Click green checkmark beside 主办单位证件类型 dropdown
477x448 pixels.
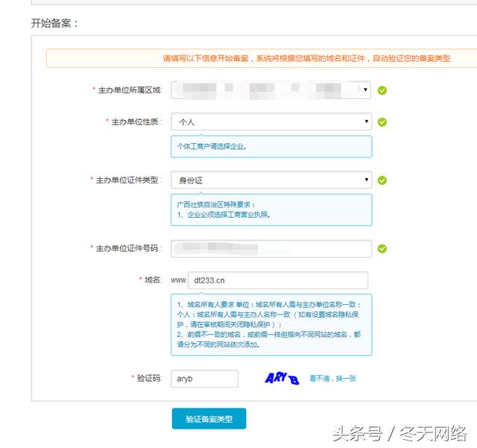point(382,180)
